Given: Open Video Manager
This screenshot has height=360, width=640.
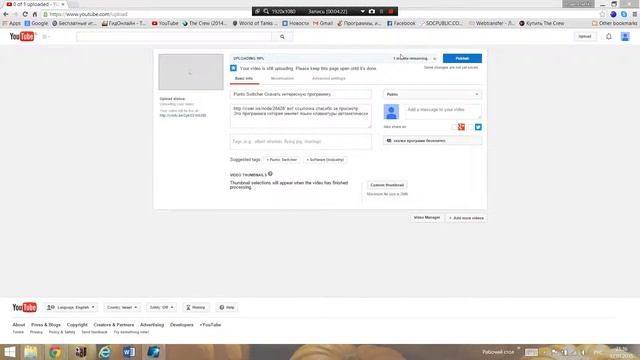Looking at the screenshot, I should coord(427,218).
